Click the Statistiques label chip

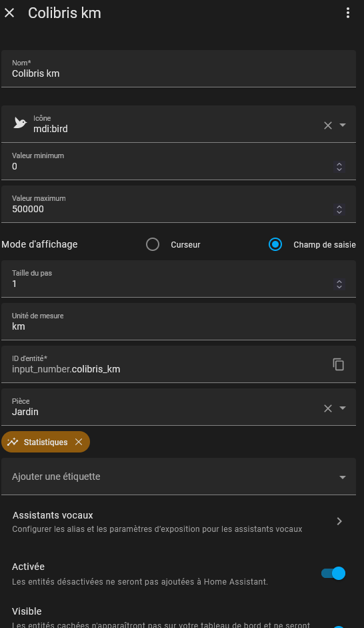click(45, 442)
